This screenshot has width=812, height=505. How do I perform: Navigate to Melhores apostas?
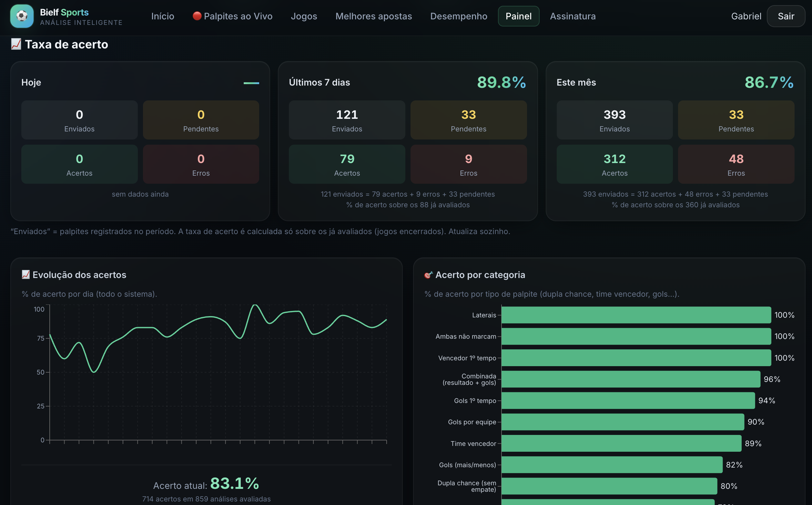tap(373, 16)
